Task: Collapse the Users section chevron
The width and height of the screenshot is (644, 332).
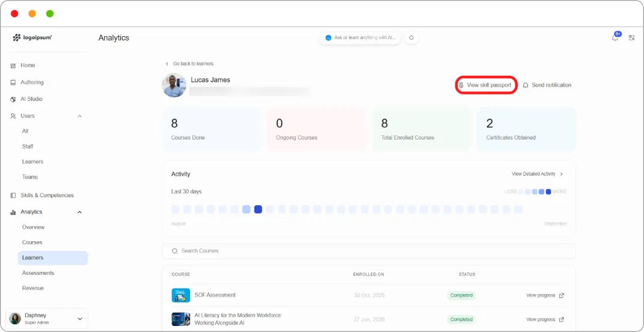Action: (x=80, y=116)
